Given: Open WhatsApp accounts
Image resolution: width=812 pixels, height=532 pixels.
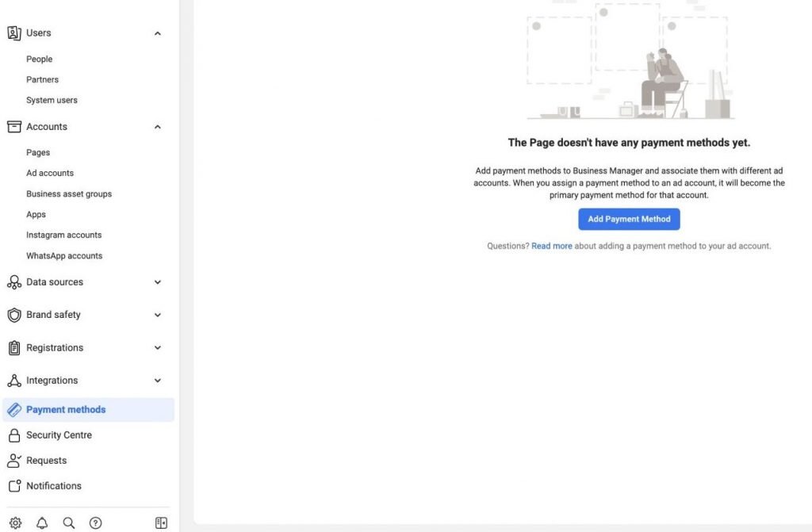Looking at the screenshot, I should pyautogui.click(x=64, y=256).
